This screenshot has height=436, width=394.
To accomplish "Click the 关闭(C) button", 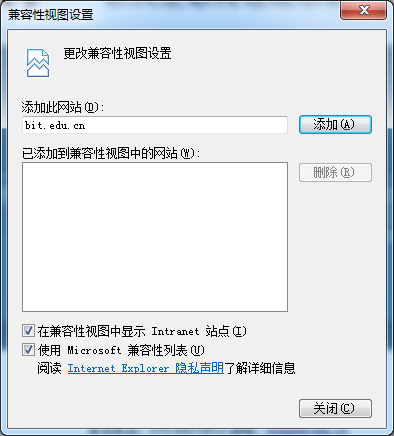I will point(335,408).
